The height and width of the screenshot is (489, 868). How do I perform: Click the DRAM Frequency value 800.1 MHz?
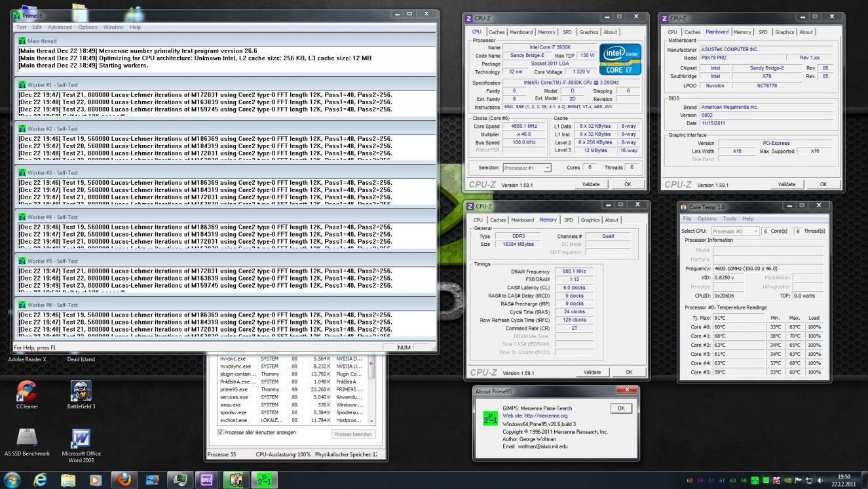[574, 271]
